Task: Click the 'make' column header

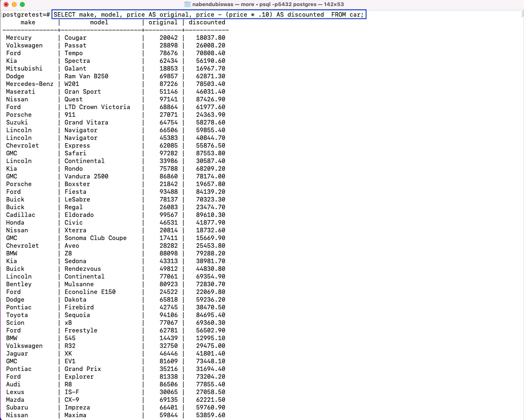Action: [x=28, y=22]
